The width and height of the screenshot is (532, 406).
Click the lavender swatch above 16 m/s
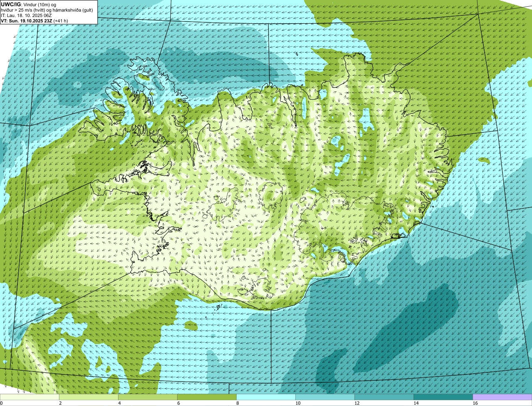coord(502,397)
